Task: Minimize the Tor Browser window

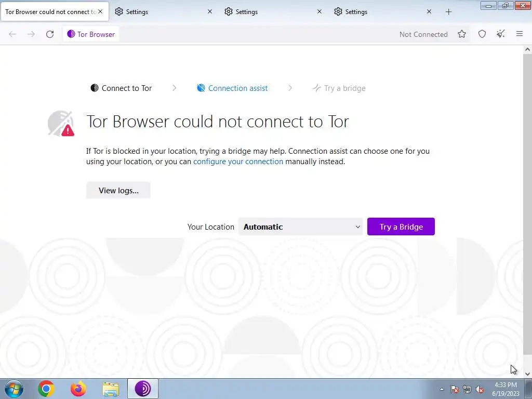Action: (488, 5)
